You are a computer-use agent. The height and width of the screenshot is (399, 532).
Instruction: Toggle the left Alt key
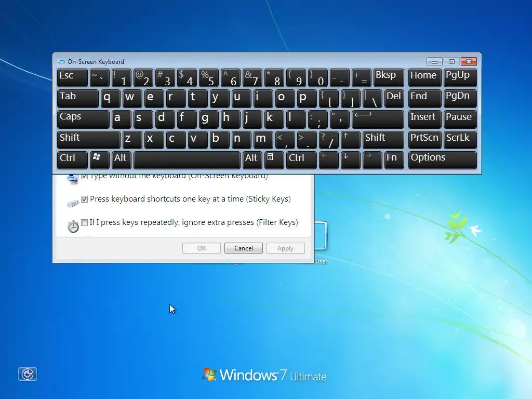pyautogui.click(x=121, y=160)
